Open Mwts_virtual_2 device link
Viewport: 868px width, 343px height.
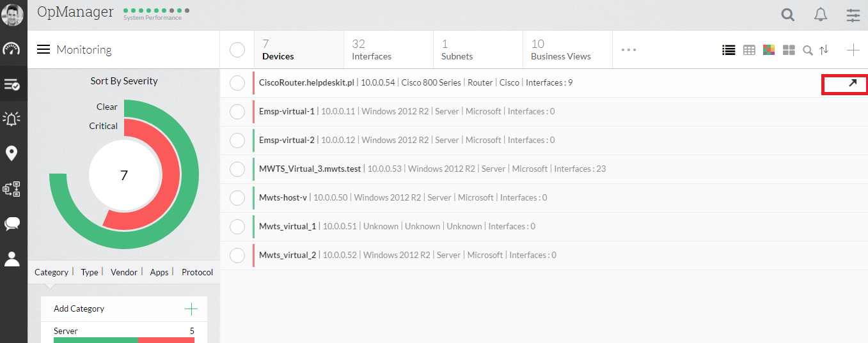[288, 255]
